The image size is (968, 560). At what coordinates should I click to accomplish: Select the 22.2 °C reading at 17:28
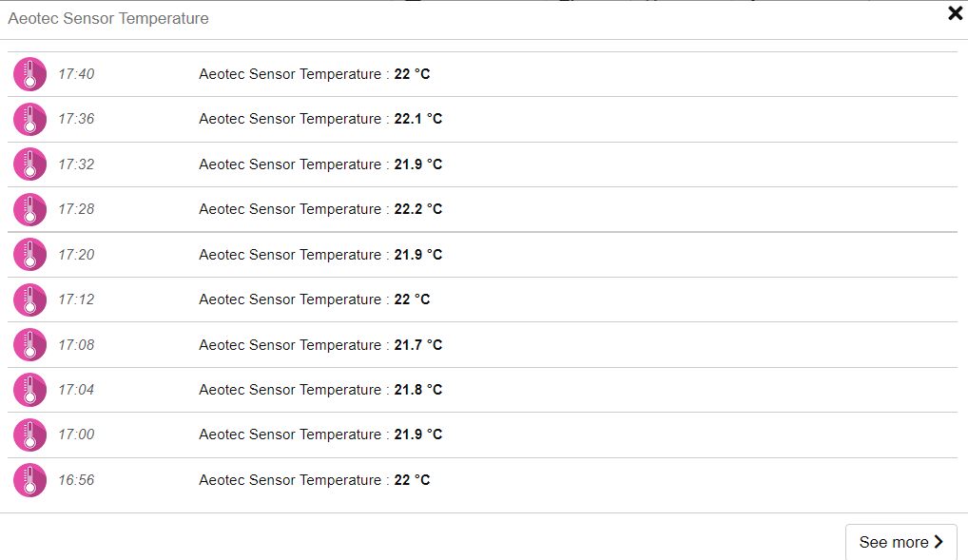pyautogui.click(x=418, y=209)
